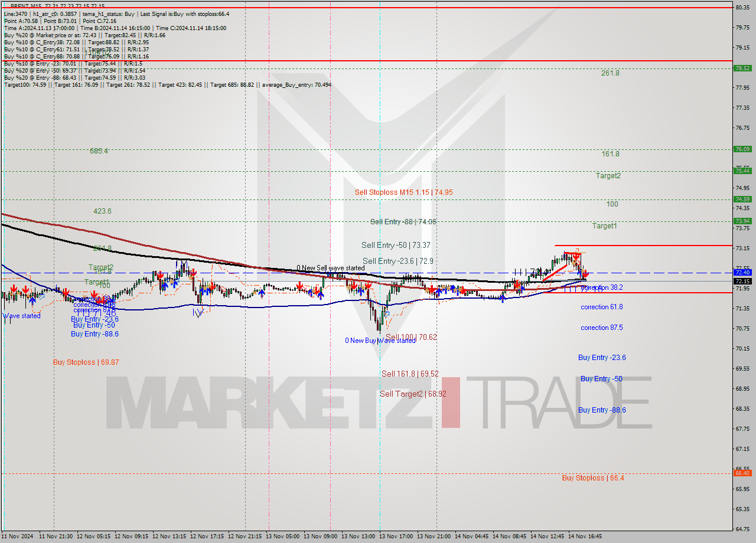Click the 80.35 price axis value
The height and width of the screenshot is (543, 756).
click(x=742, y=7)
